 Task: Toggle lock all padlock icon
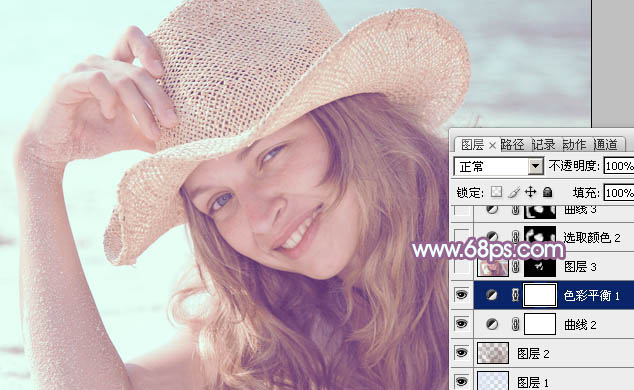[547, 192]
